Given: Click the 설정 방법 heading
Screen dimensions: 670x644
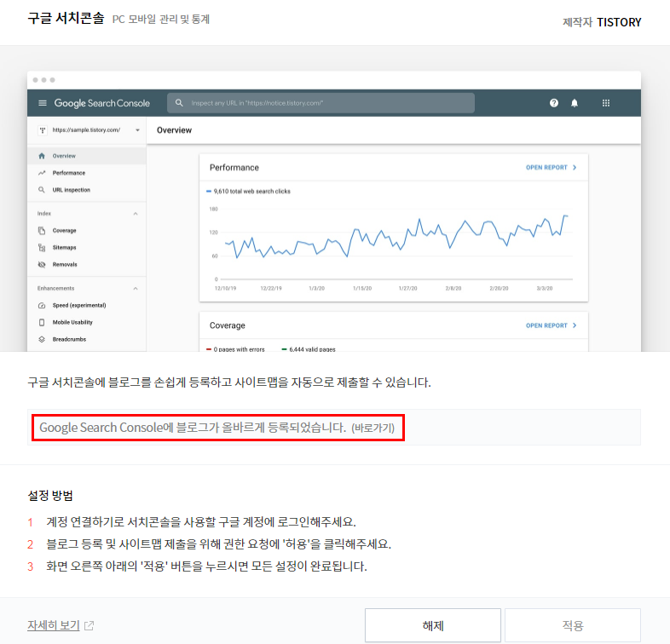Looking at the screenshot, I should (50, 496).
